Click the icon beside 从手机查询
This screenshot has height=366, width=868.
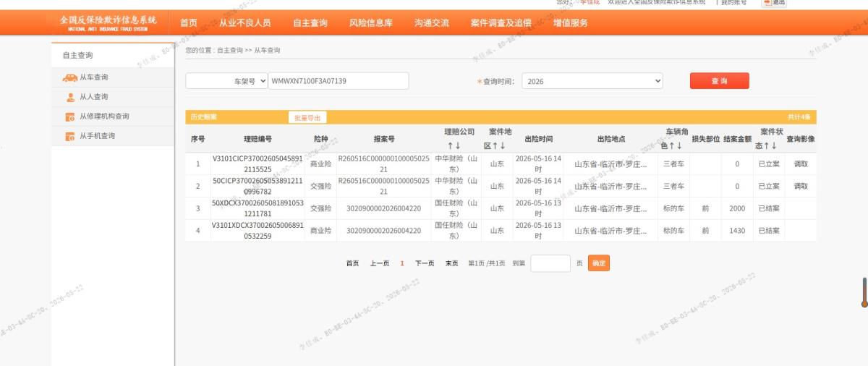tap(70, 136)
